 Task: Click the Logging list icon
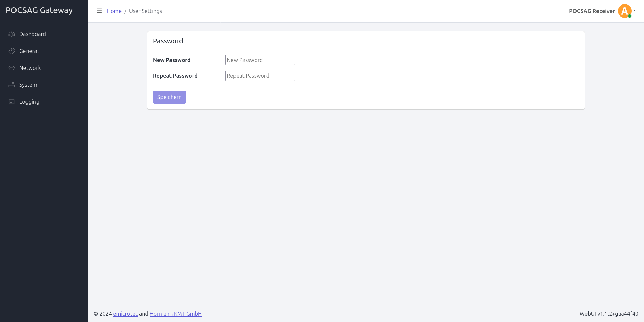click(12, 102)
